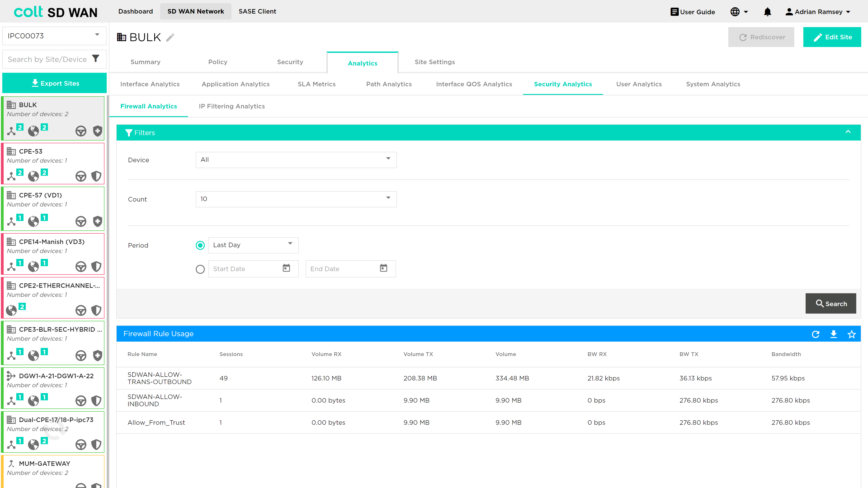Image resolution: width=868 pixels, height=488 pixels.
Task: Open Application Analytics sub-tab
Action: (x=236, y=84)
